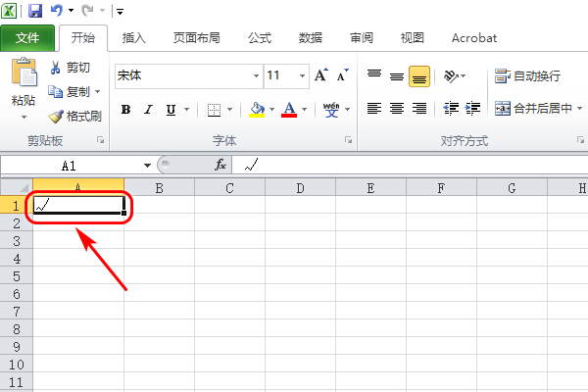This screenshot has width=588, height=392.
Task: Undo the last action
Action: coord(56,11)
